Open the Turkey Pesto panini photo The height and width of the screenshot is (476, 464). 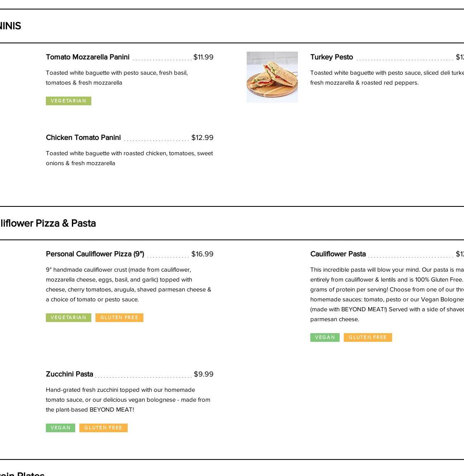pyautogui.click(x=272, y=77)
